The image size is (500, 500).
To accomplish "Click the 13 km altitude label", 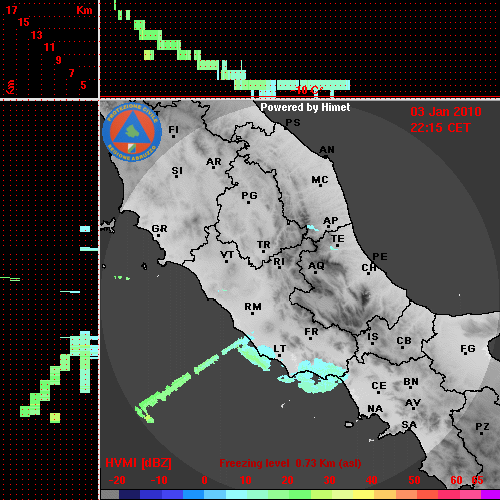I will (x=37, y=35).
